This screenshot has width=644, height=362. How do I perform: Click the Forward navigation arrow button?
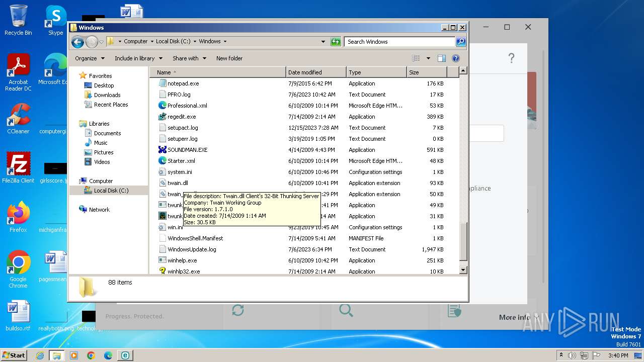coord(92,42)
